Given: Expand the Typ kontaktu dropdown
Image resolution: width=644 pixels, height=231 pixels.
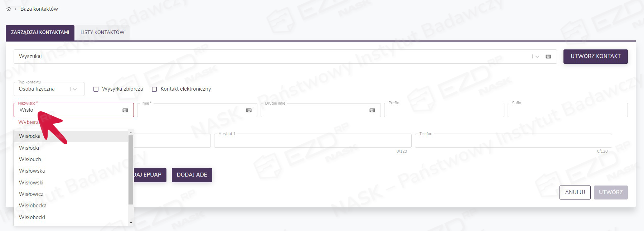Looking at the screenshot, I should coord(75,89).
